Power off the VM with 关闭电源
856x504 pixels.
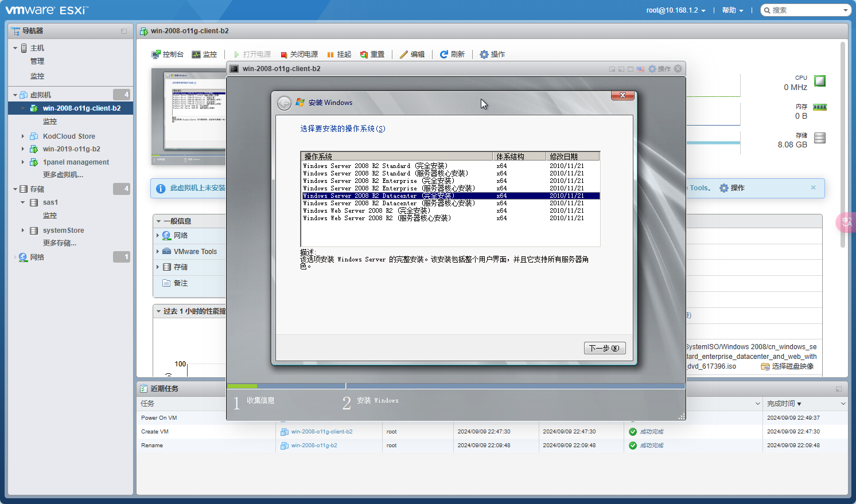coord(299,54)
